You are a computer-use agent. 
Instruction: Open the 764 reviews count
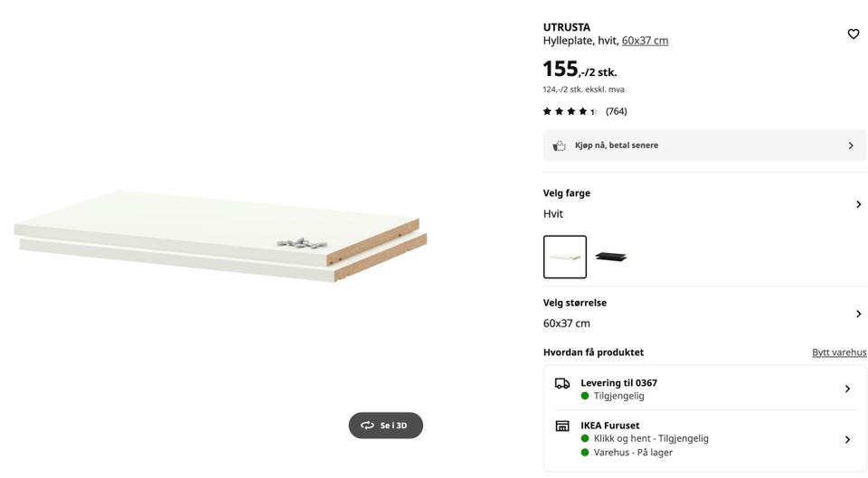click(x=616, y=112)
